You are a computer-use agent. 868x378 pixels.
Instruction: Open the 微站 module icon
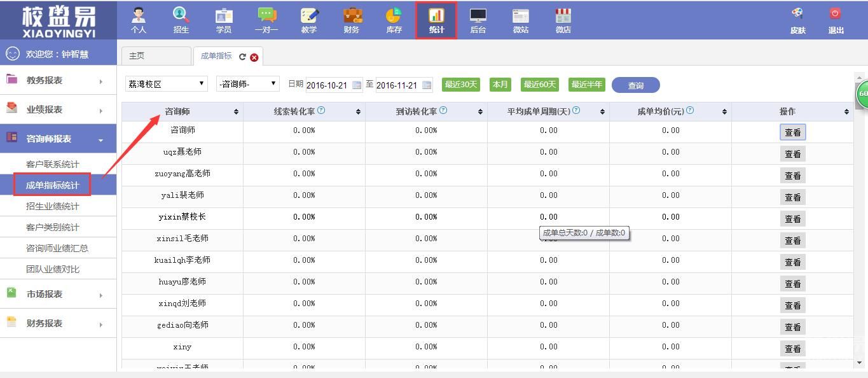pyautogui.click(x=521, y=20)
